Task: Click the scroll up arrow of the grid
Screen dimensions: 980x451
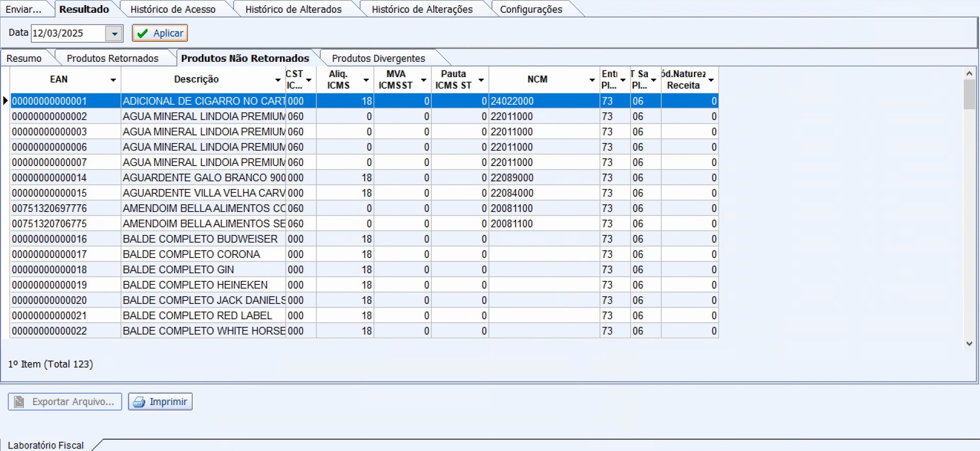Action: [969, 74]
